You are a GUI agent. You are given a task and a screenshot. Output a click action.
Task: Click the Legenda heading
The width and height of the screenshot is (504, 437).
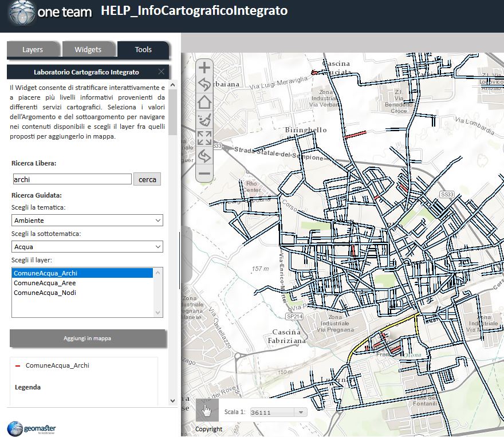[27, 387]
